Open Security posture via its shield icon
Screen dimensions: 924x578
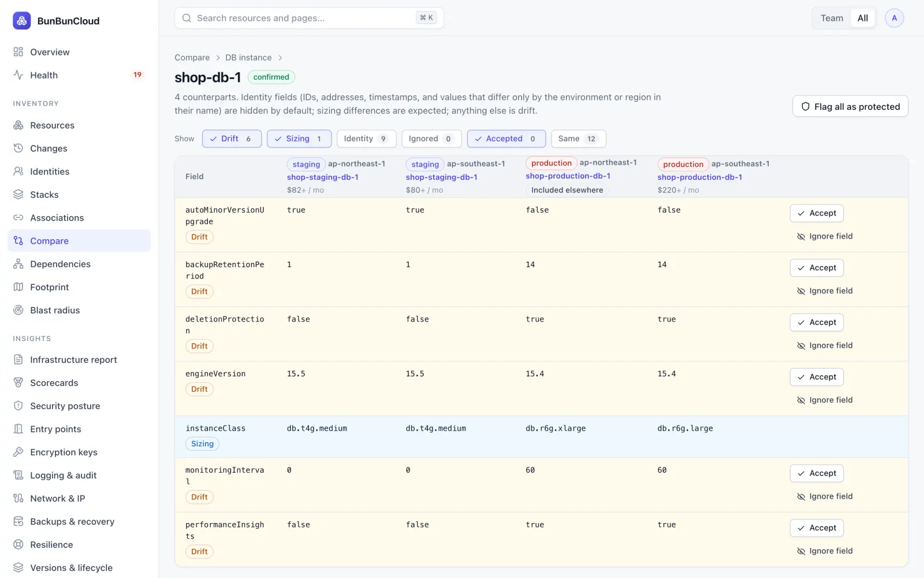click(18, 406)
